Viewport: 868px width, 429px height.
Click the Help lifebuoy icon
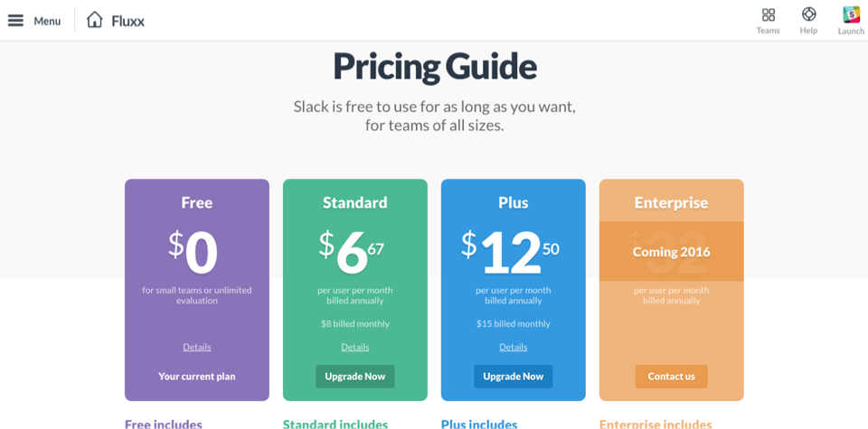pos(808,14)
